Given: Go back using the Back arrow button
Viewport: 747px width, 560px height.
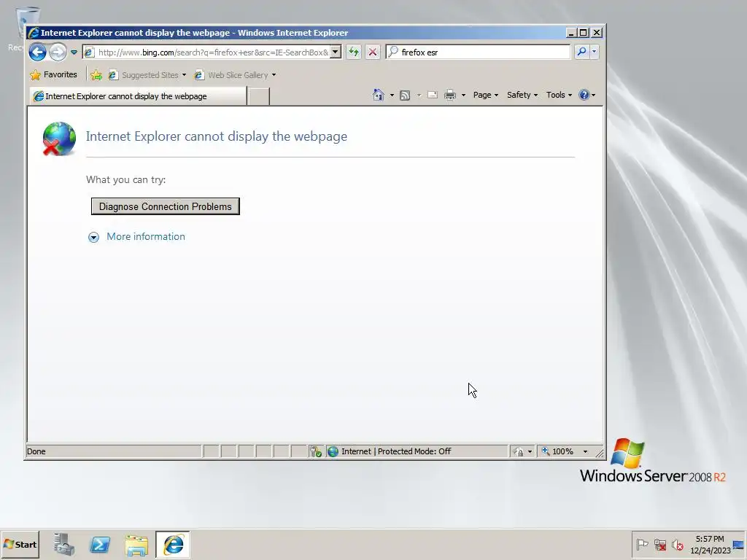Looking at the screenshot, I should coord(38,52).
